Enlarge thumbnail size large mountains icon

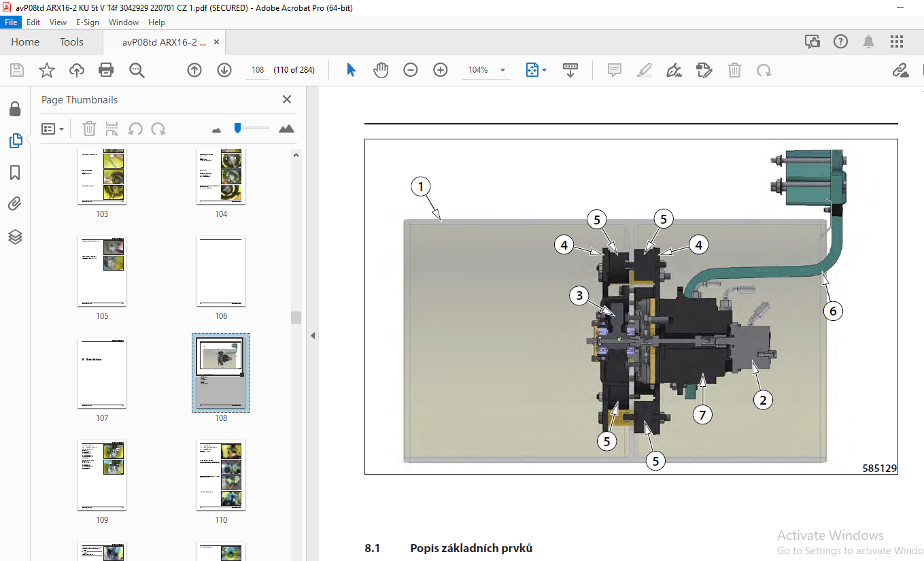pyautogui.click(x=286, y=129)
